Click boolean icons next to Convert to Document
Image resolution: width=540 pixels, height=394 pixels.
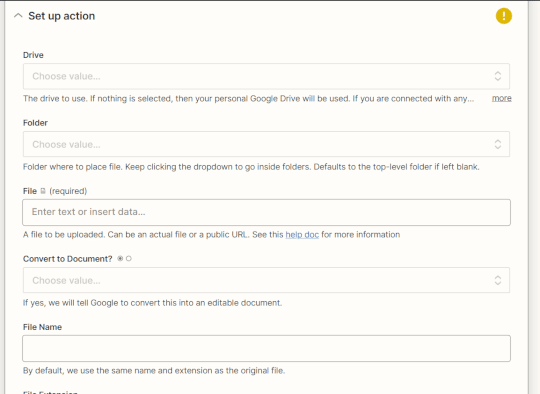tap(124, 259)
